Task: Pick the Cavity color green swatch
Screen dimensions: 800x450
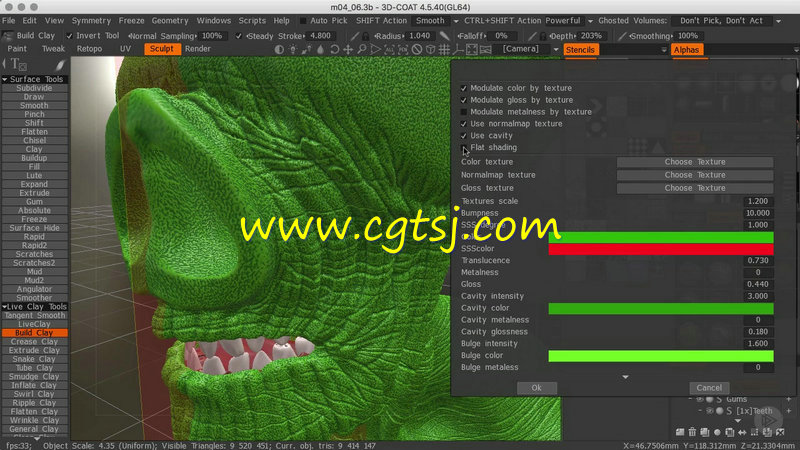Action: (x=661, y=308)
